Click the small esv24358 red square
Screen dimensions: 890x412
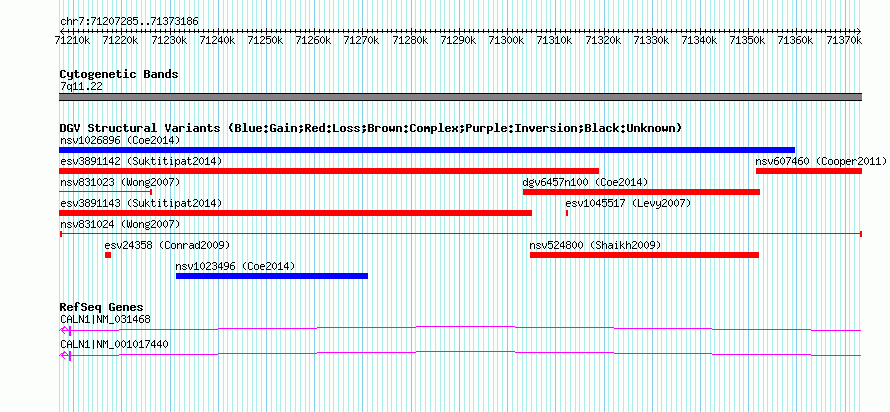tap(108, 255)
